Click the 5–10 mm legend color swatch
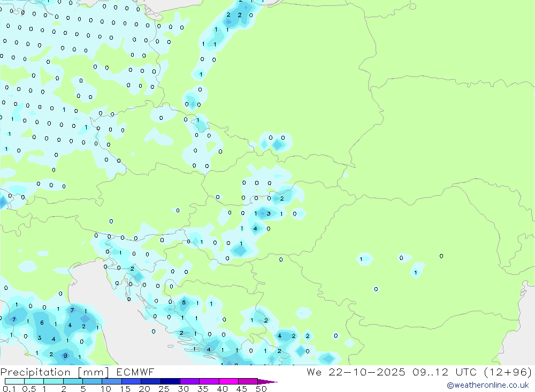The height and width of the screenshot is (392, 535). [92, 381]
